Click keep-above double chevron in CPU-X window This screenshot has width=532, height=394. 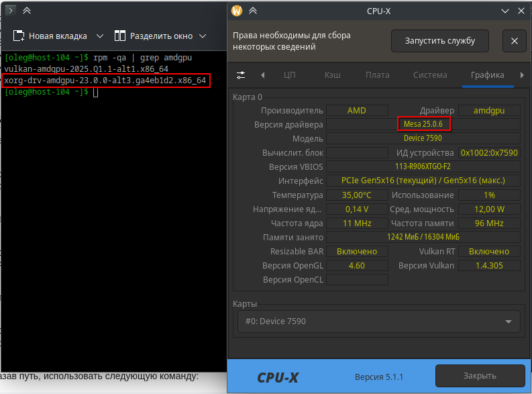coord(253,11)
